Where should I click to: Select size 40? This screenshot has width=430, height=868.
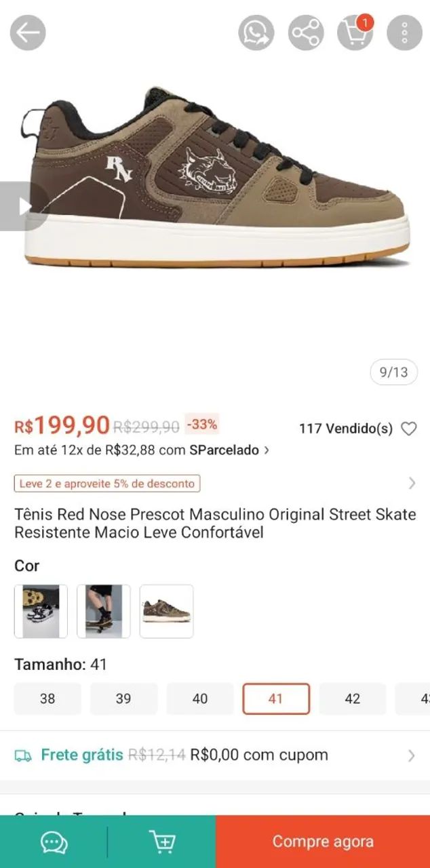tap(200, 698)
